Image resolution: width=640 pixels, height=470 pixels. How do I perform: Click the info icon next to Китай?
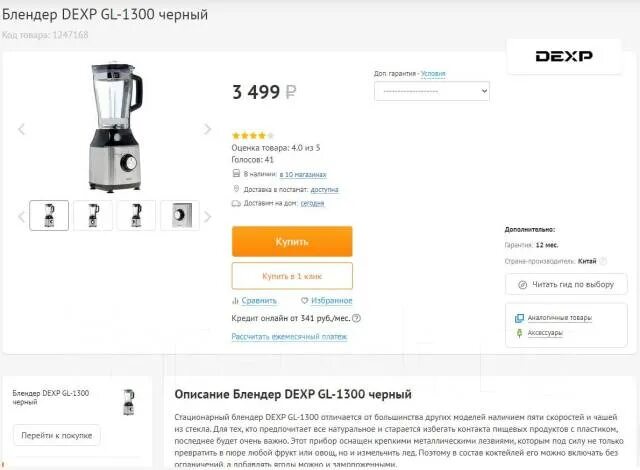(603, 261)
